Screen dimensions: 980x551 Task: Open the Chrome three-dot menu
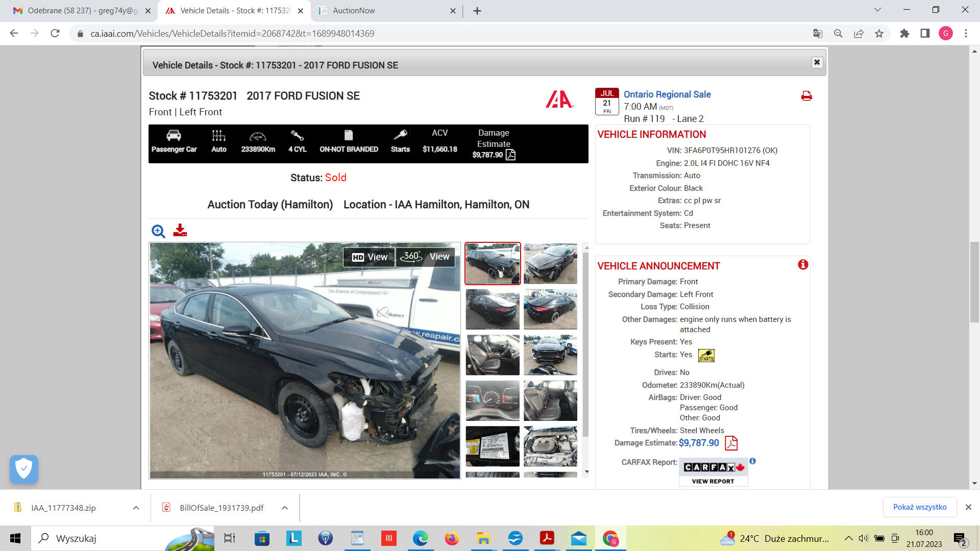click(x=966, y=34)
